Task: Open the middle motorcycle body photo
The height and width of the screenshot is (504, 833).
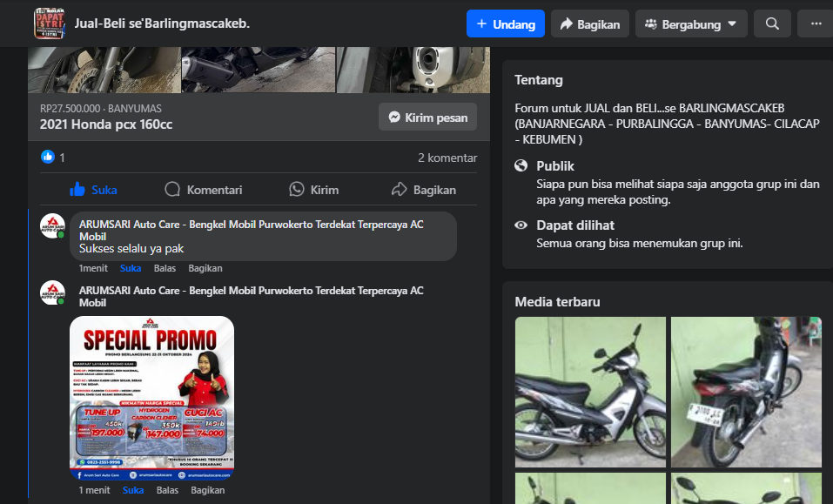Action: (259, 71)
